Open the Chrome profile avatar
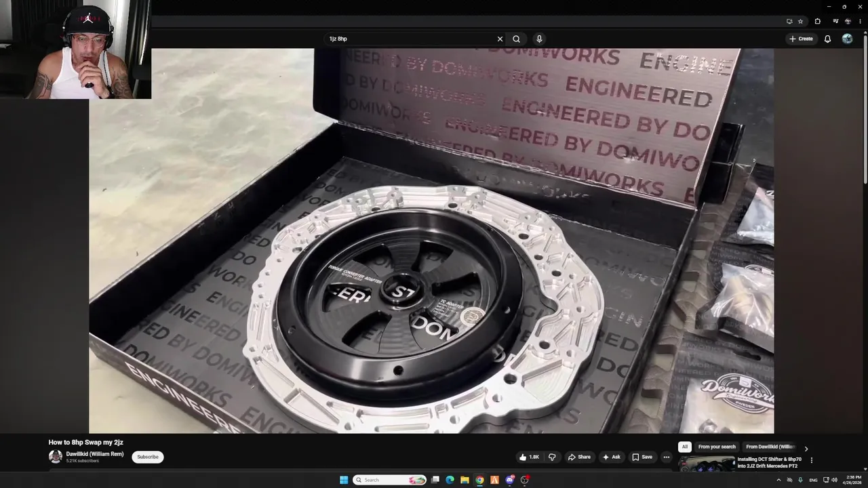 pyautogui.click(x=848, y=21)
